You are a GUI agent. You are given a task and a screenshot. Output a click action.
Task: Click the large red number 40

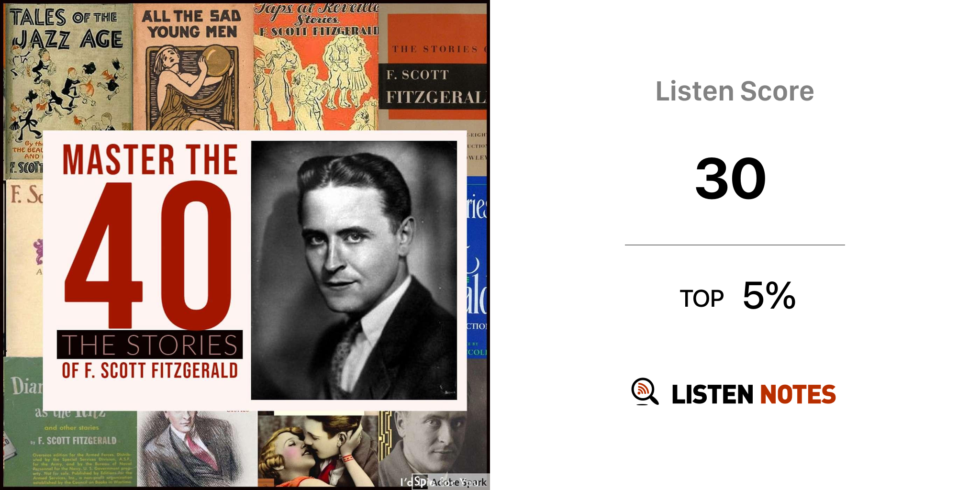coord(148,255)
